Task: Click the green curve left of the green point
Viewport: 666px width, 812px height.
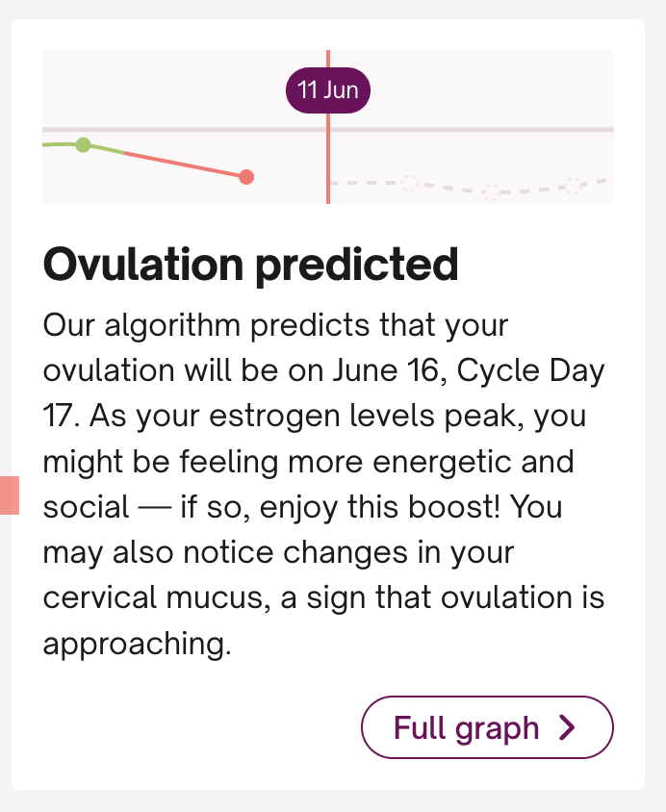Action: 58,144
